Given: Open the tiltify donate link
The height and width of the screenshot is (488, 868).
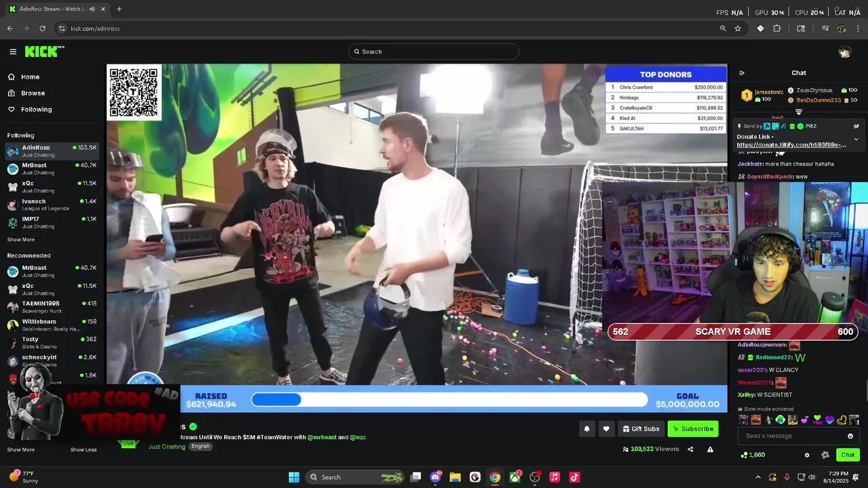Looking at the screenshot, I should (791, 145).
